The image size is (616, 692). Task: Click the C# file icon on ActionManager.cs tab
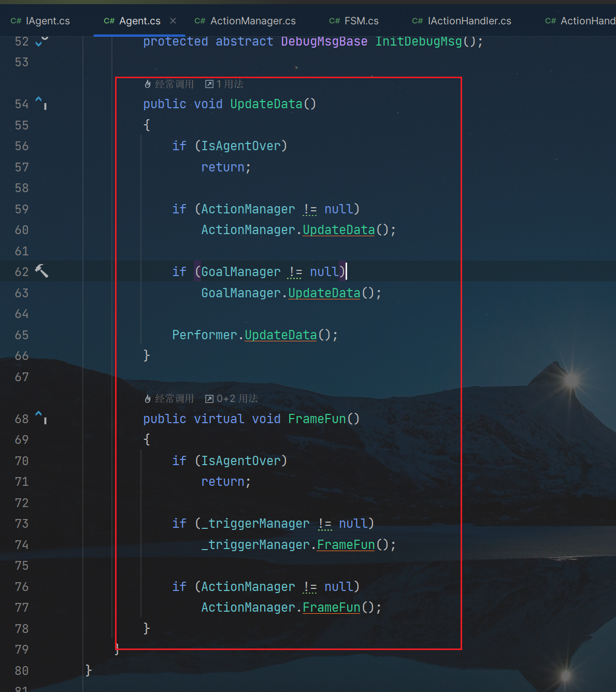click(x=200, y=21)
